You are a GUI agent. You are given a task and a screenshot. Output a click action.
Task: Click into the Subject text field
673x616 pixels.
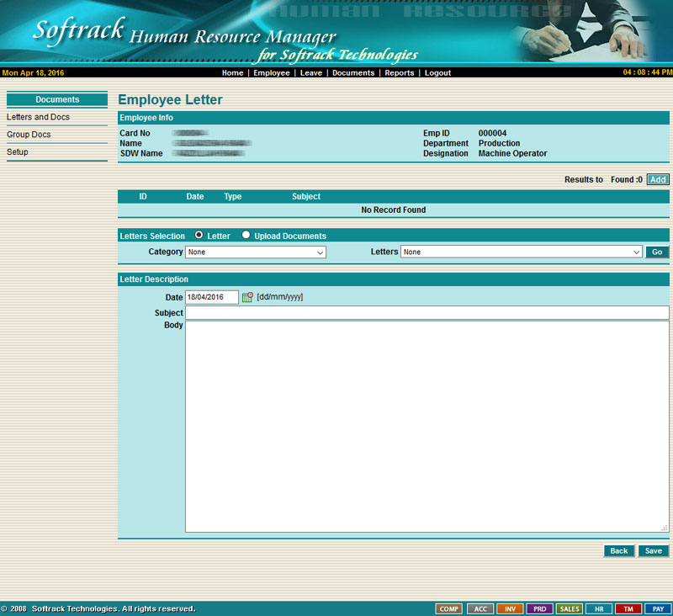427,313
